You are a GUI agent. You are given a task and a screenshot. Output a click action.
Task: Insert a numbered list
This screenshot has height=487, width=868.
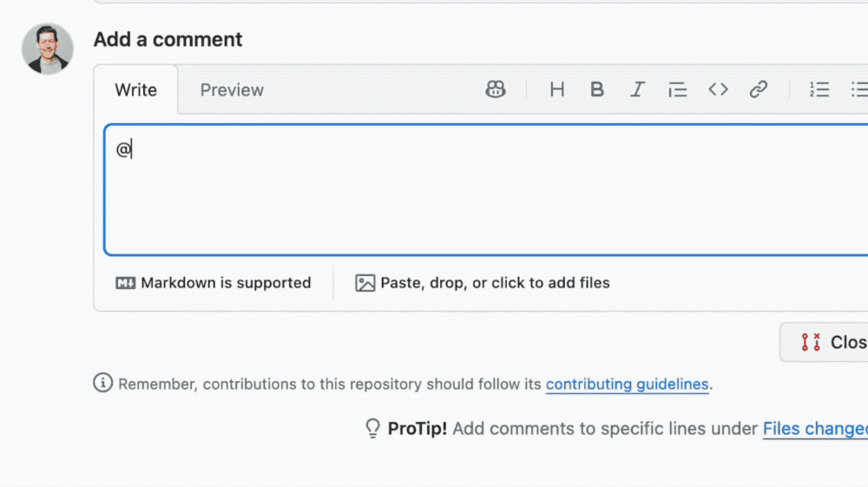pos(819,89)
